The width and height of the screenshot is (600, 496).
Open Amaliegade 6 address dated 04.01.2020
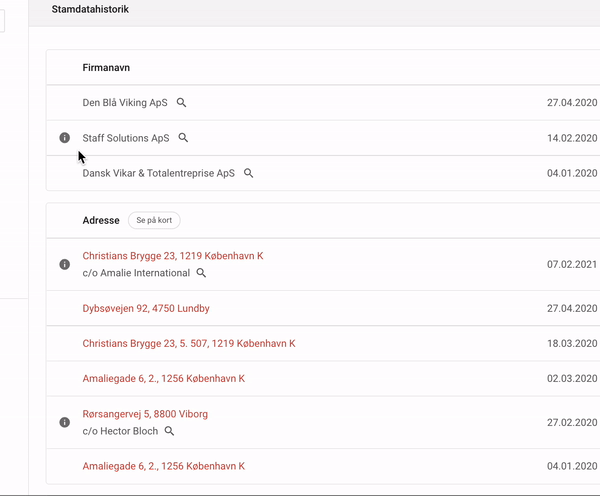pos(163,466)
